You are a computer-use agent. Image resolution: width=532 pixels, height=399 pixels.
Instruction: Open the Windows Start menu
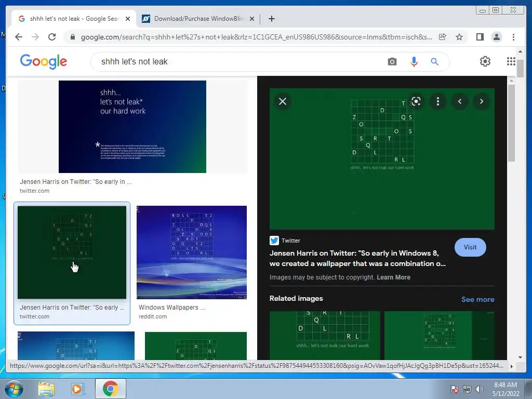(14, 389)
